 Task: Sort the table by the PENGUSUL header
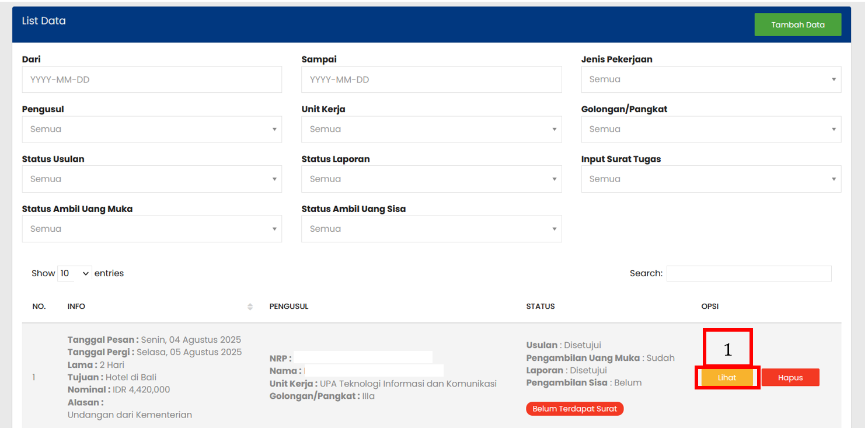(x=289, y=307)
